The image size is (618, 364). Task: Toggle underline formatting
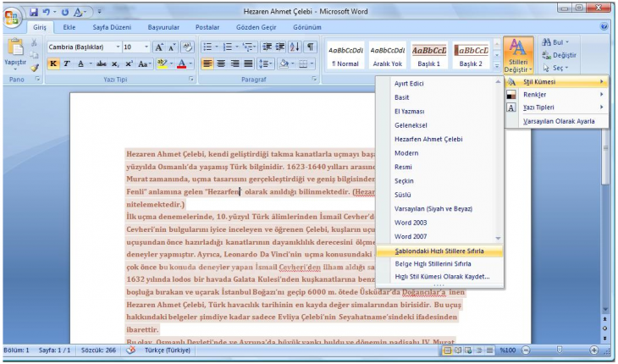click(x=80, y=63)
